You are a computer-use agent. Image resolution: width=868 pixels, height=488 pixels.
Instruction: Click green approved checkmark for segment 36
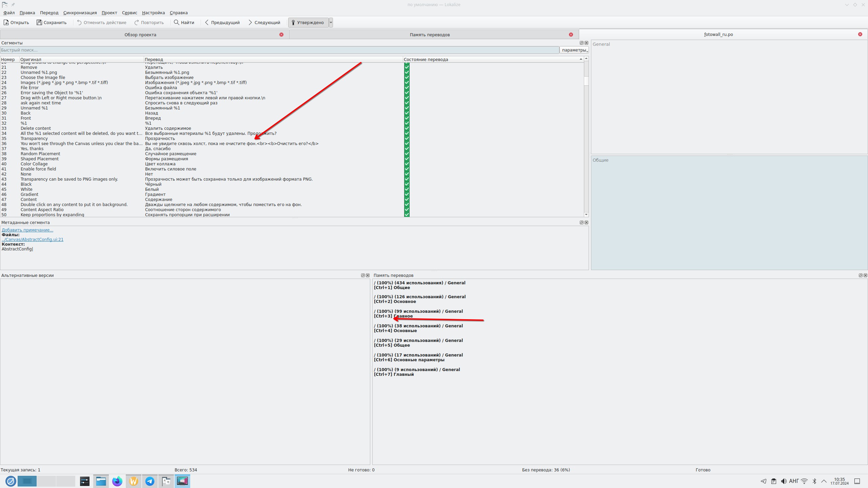click(x=407, y=143)
